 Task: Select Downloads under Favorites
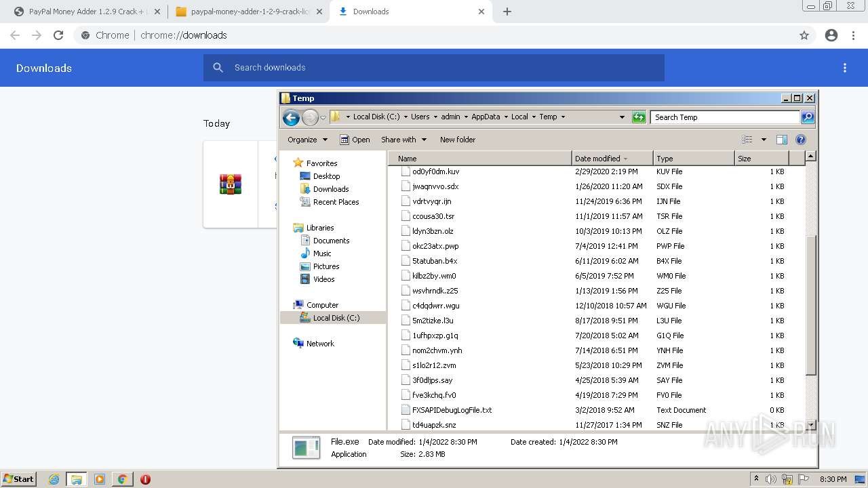point(331,189)
